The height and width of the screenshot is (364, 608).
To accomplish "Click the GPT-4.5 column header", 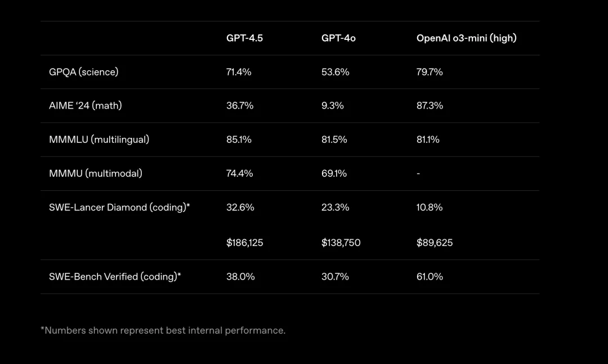I will (244, 38).
